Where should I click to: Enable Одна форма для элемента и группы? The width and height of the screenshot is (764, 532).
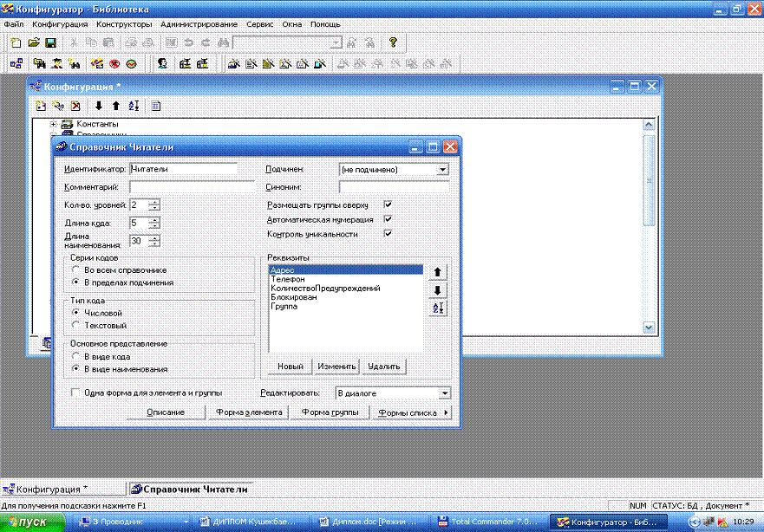(77, 393)
